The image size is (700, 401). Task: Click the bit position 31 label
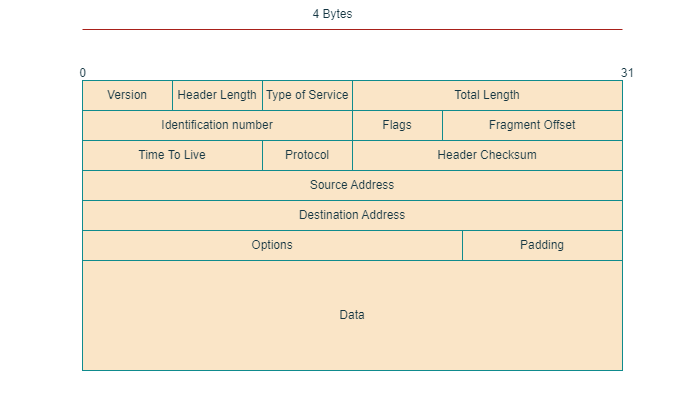point(627,72)
